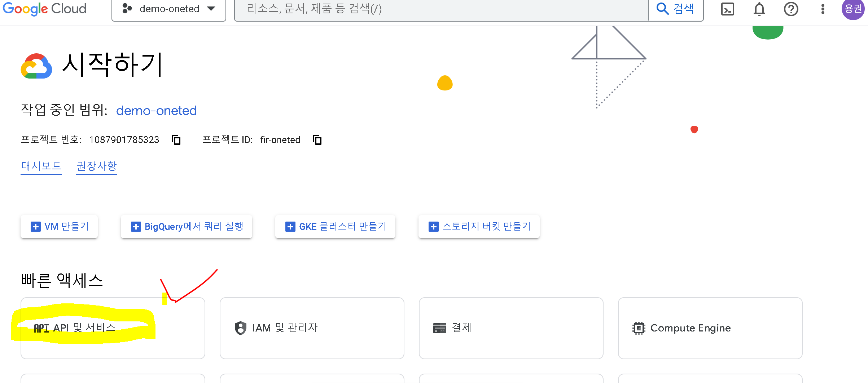This screenshot has height=383, width=868.
Task: Click the cloud logo beside 시작하기
Action: [36, 66]
